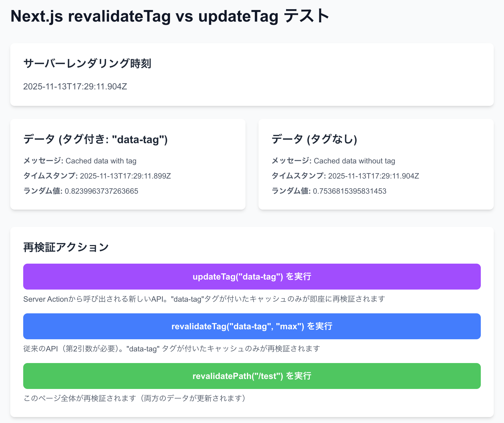Image resolution: width=504 pixels, height=423 pixels.
Task: Click the revalidatePath explanation text at bottom
Action: (x=134, y=398)
